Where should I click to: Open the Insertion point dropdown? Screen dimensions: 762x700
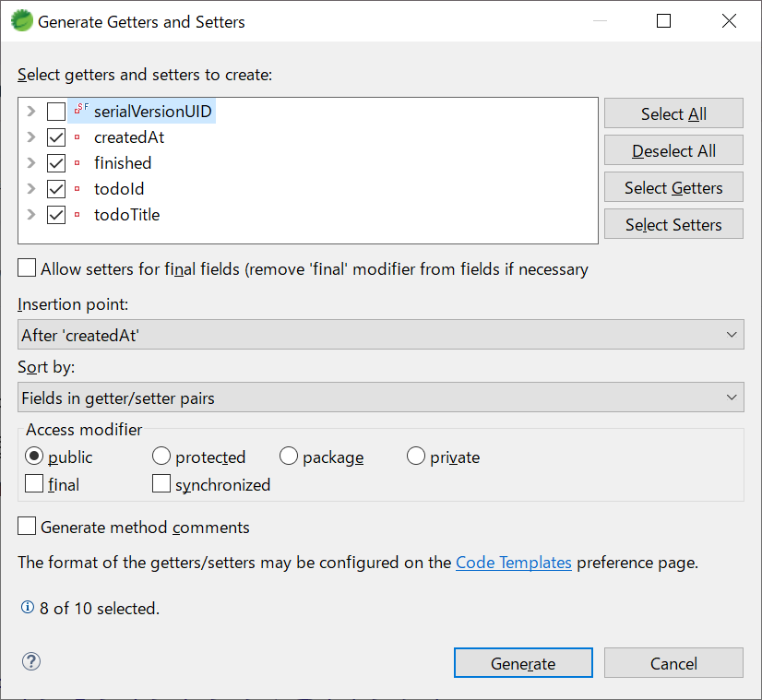380,335
